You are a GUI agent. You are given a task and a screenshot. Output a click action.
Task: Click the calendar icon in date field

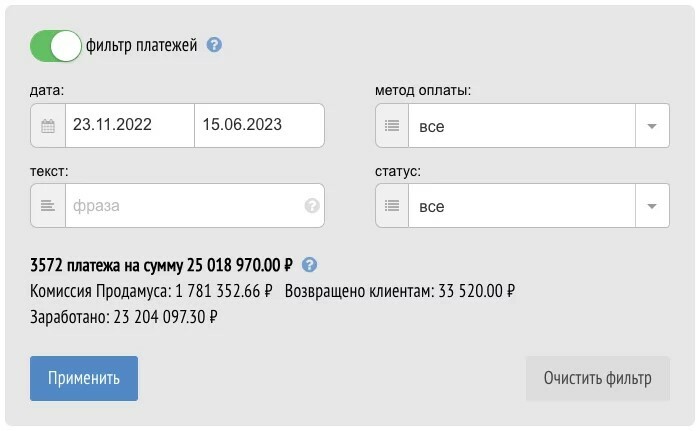48,126
